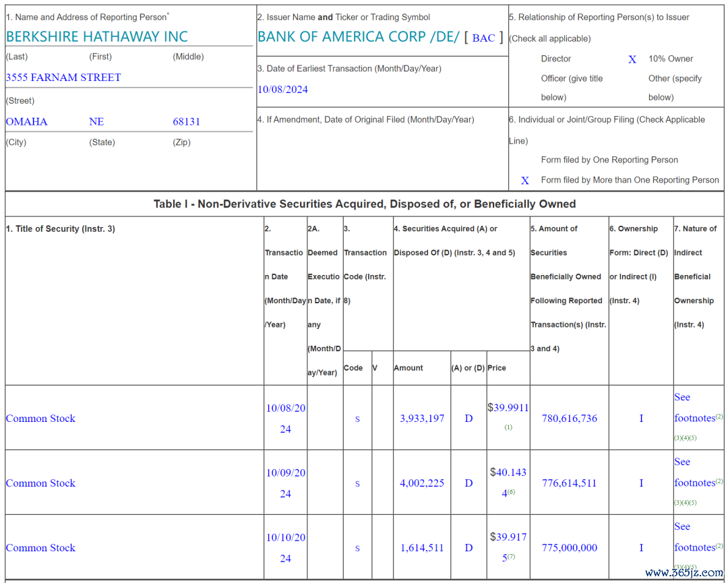
Task: Click the Table I section heading
Action: pyautogui.click(x=365, y=204)
